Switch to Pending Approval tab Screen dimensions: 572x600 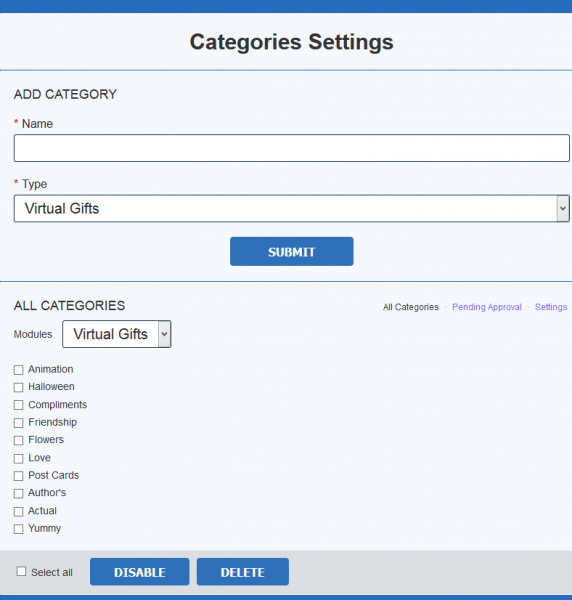[487, 307]
